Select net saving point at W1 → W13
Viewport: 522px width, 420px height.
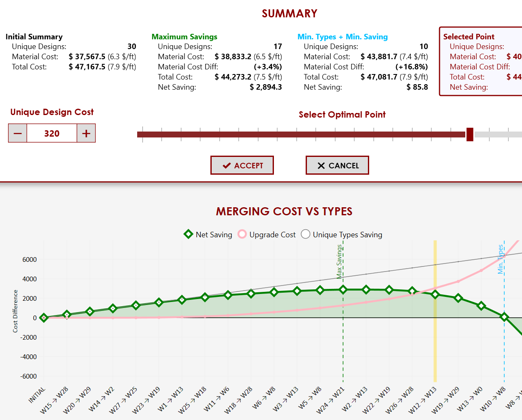pos(182,299)
